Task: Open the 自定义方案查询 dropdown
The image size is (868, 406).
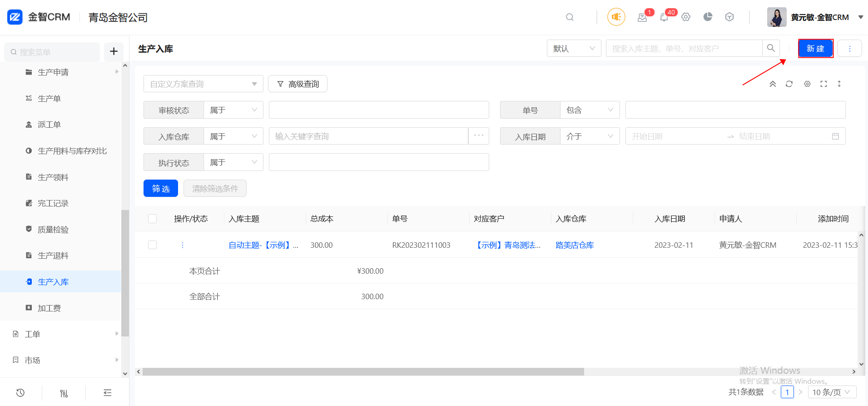Action: click(x=203, y=84)
